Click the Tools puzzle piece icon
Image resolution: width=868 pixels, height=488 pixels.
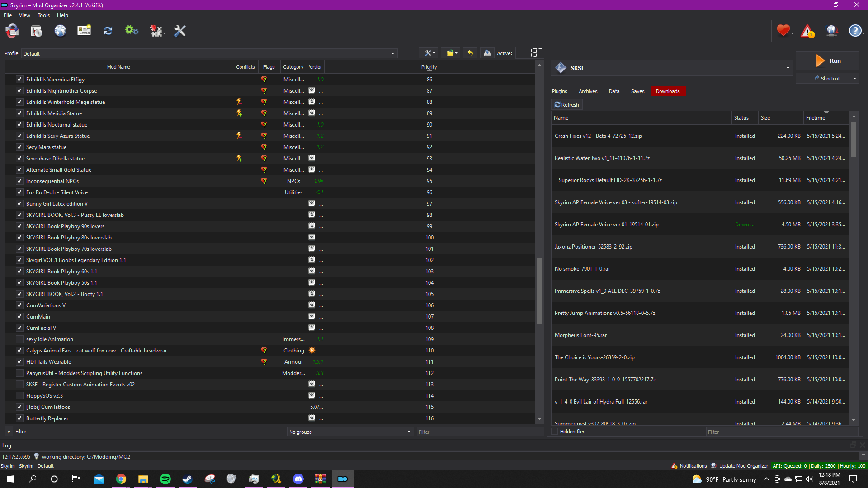(x=156, y=31)
